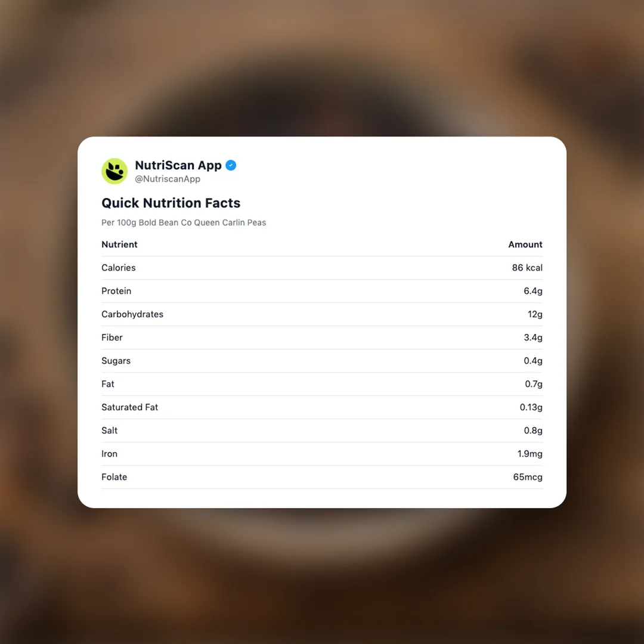Select the Calories row label
The height and width of the screenshot is (644, 644).
pos(118,268)
